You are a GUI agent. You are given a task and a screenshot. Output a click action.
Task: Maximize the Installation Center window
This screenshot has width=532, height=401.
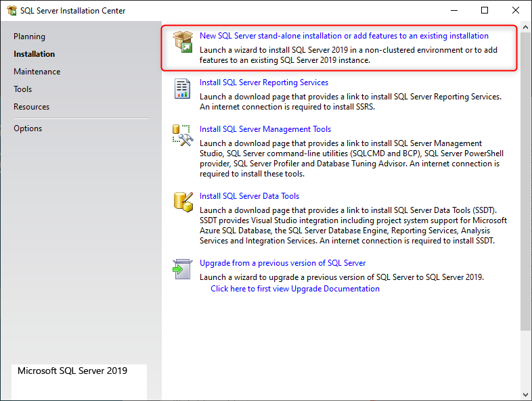pos(485,11)
